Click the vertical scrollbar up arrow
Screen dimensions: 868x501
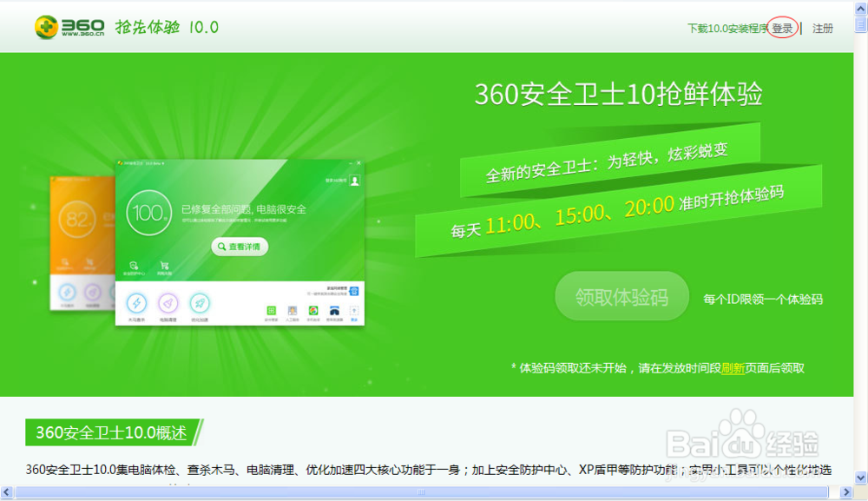pos(861,9)
